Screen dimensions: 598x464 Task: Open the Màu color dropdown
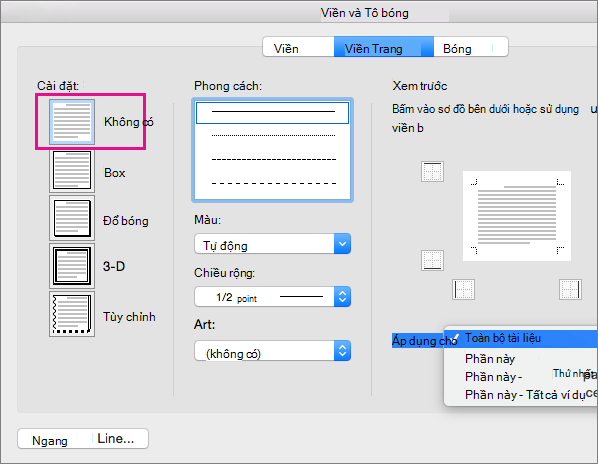272,244
